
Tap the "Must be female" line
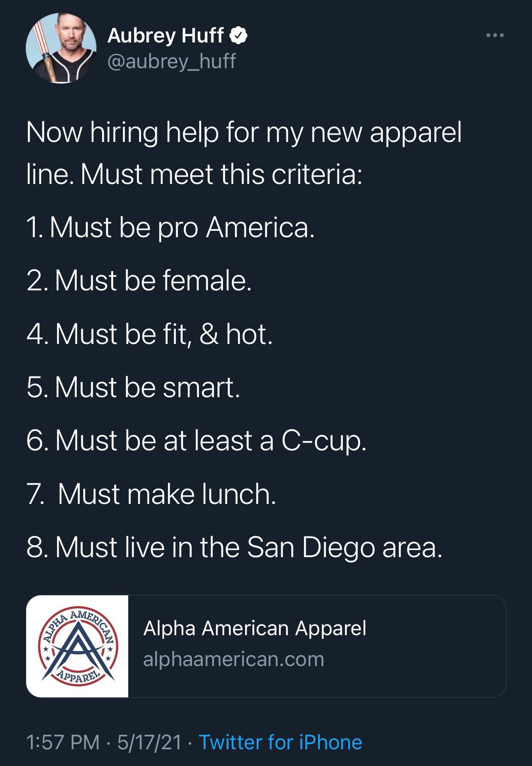point(139,280)
